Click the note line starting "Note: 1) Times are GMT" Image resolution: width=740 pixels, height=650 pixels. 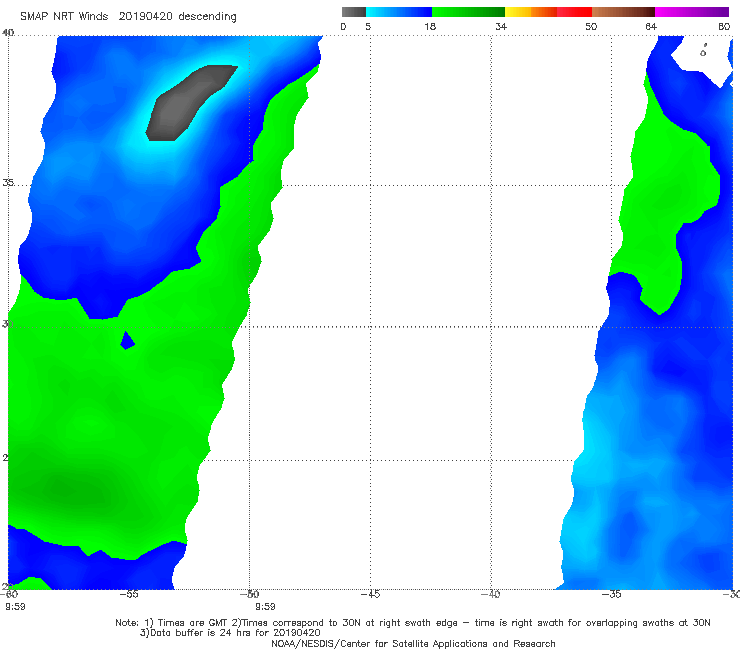tap(413, 623)
